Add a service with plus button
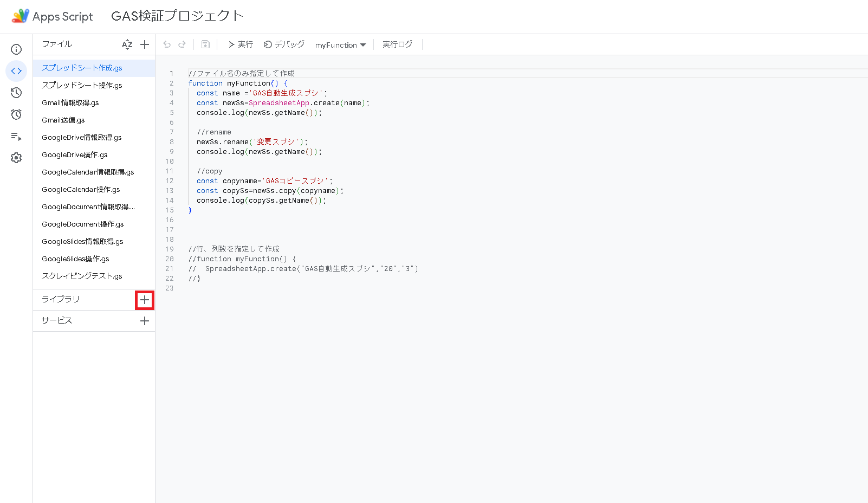 pos(145,321)
